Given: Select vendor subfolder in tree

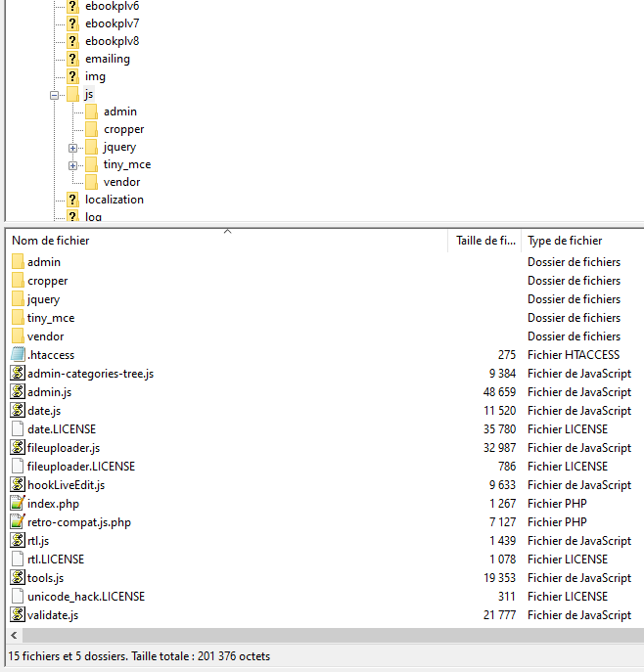Looking at the screenshot, I should point(121,182).
